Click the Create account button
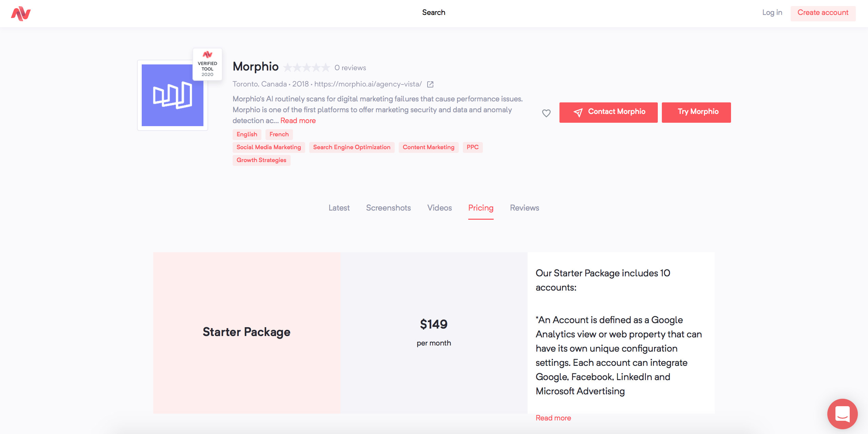868x434 pixels. [823, 13]
